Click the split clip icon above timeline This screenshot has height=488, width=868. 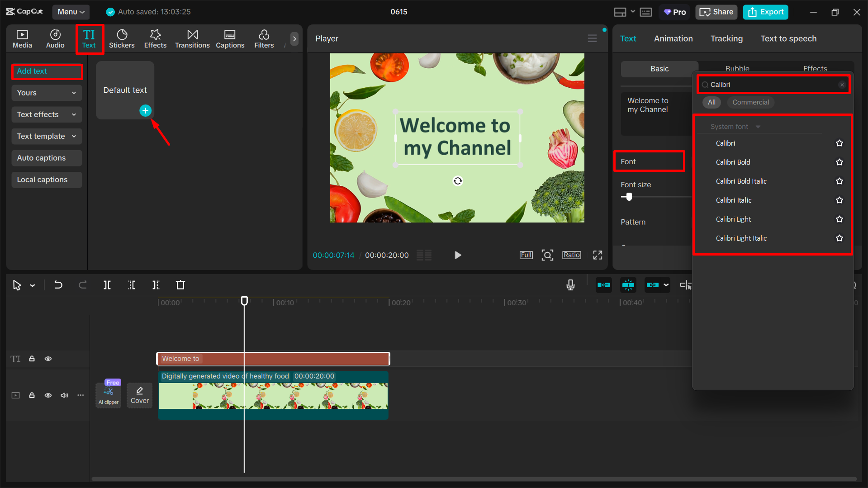pos(107,285)
